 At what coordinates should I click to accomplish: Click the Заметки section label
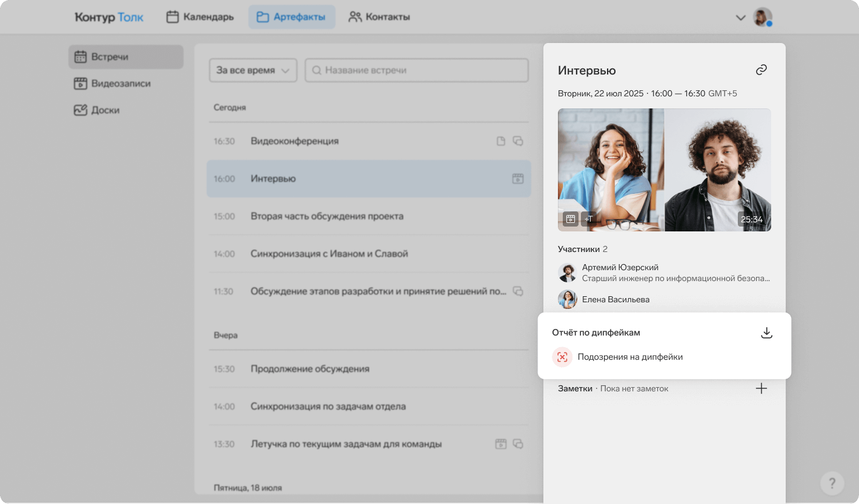575,388
